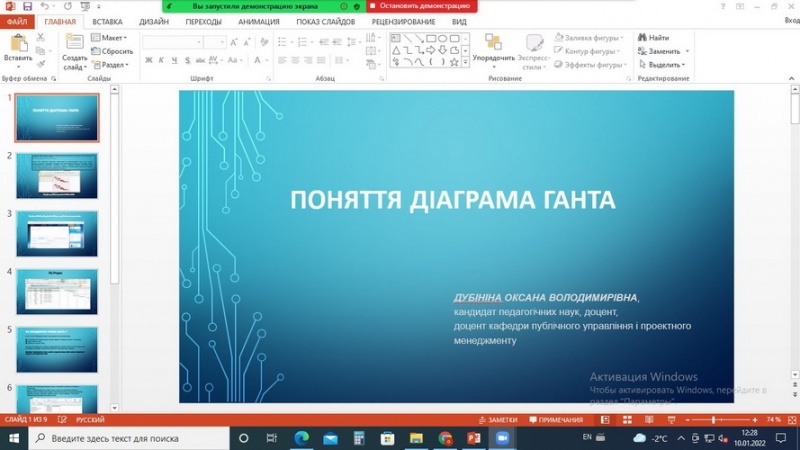Open the font name combo box
The height and width of the screenshot is (450, 800).
coord(172,42)
